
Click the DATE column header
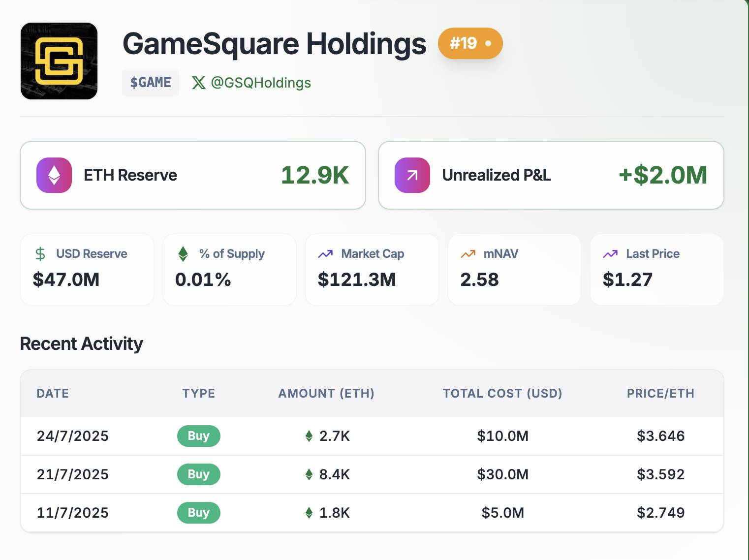click(53, 394)
